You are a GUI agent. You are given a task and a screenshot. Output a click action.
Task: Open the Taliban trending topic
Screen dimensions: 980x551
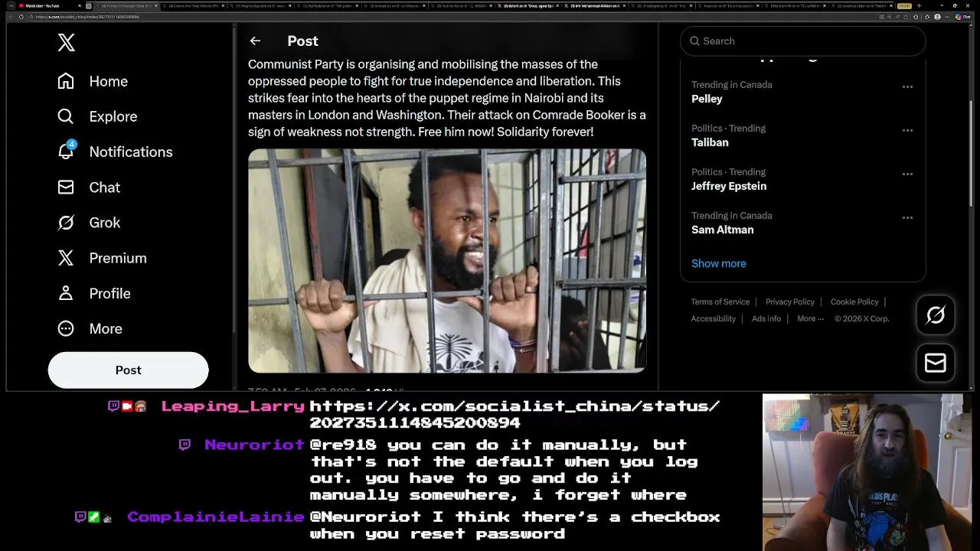710,142
